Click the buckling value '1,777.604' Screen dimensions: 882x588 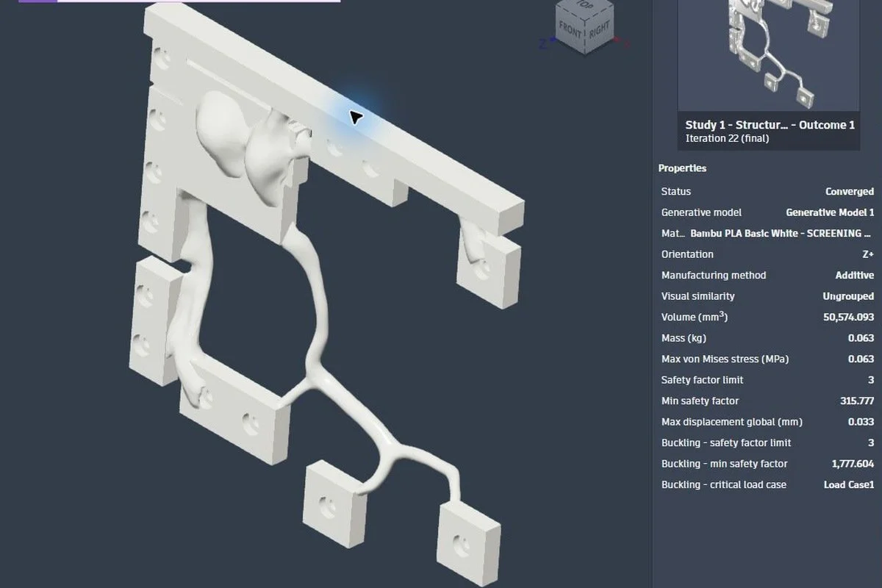(x=853, y=464)
